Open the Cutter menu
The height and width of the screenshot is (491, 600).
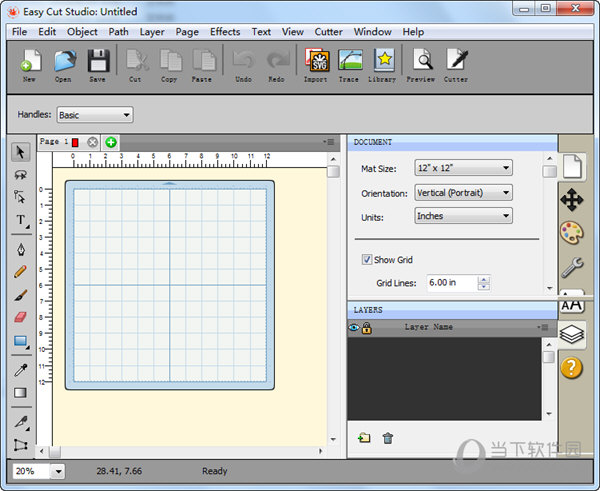click(328, 32)
